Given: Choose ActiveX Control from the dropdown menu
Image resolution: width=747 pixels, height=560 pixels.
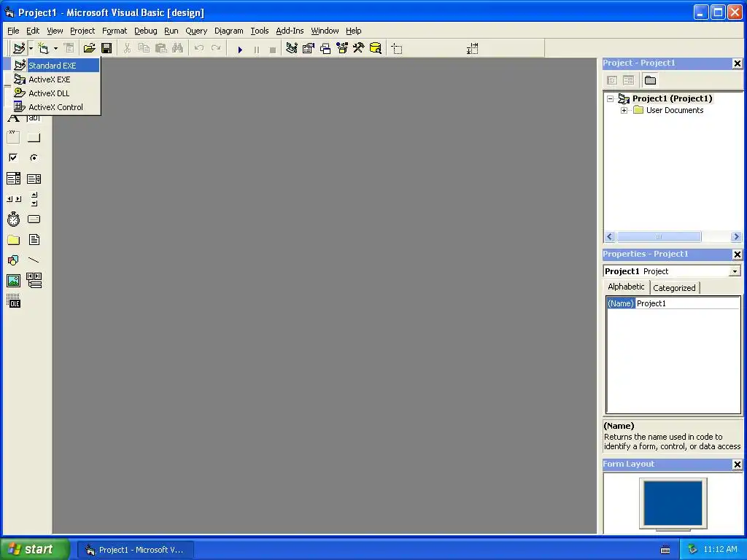Looking at the screenshot, I should [56, 106].
